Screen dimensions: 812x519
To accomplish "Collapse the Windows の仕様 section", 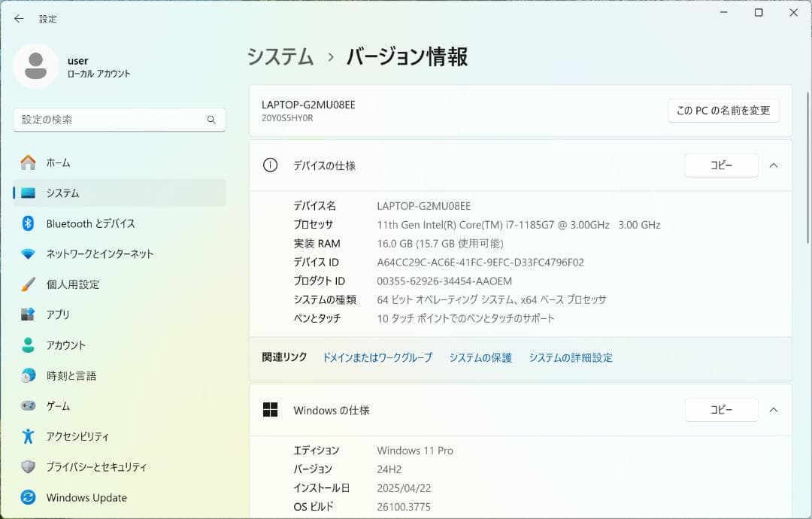I will [x=774, y=410].
